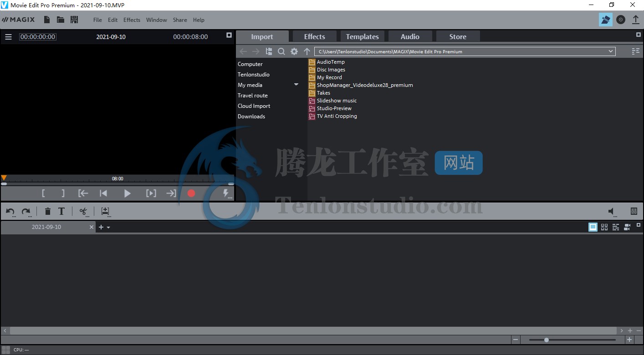The width and height of the screenshot is (644, 355).
Task: Navigate back in the media browser
Action: click(x=243, y=51)
